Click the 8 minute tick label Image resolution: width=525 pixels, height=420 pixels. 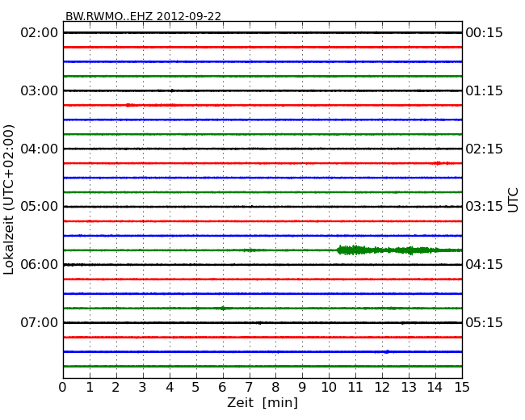pyautogui.click(x=275, y=388)
